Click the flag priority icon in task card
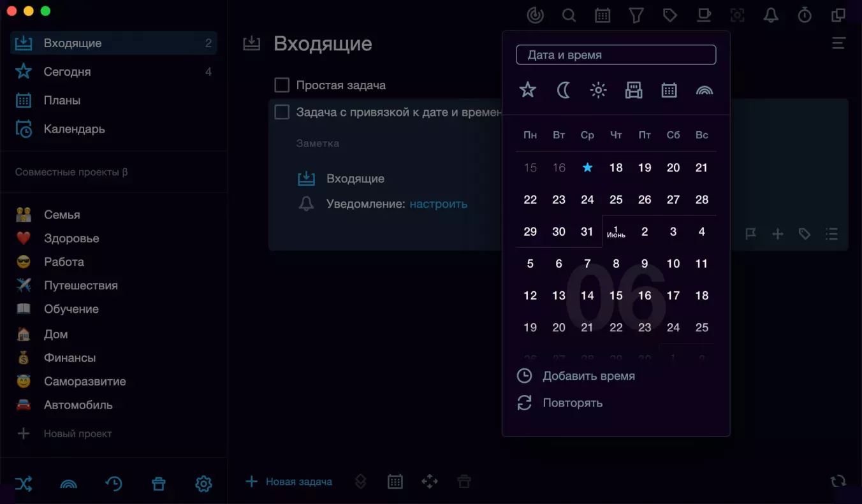Image resolution: width=862 pixels, height=504 pixels. tap(751, 234)
